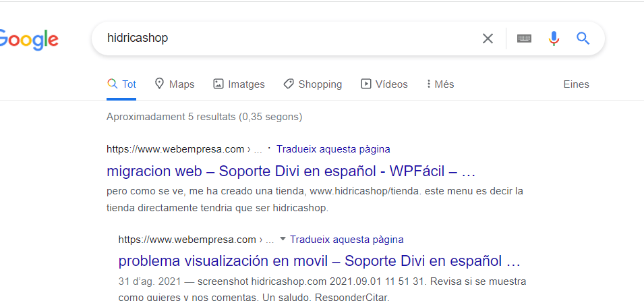Screen dimensions: 644x301
Task: Clear the search box with X icon
Action: 488,38
